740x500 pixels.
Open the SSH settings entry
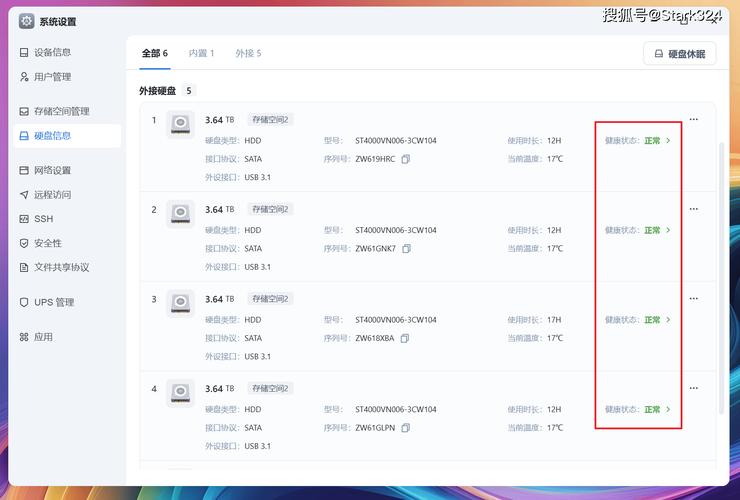pos(36,219)
